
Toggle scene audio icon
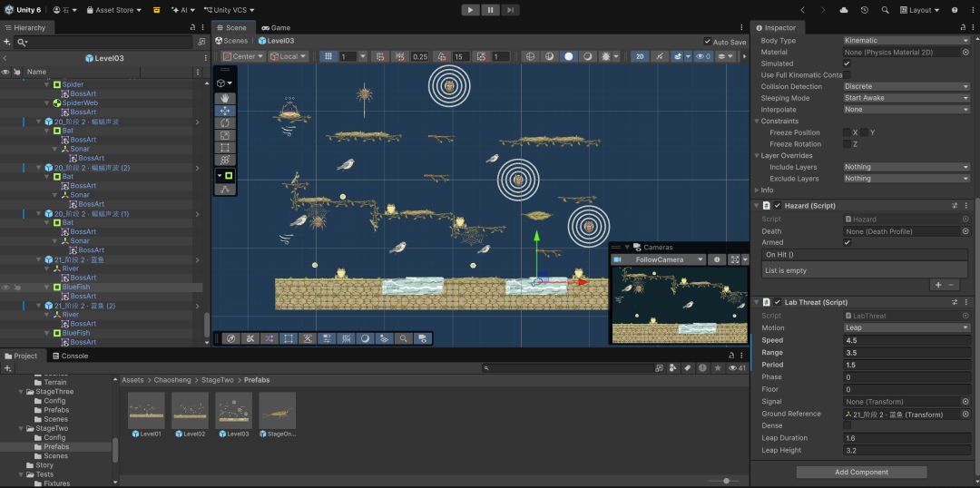point(660,56)
